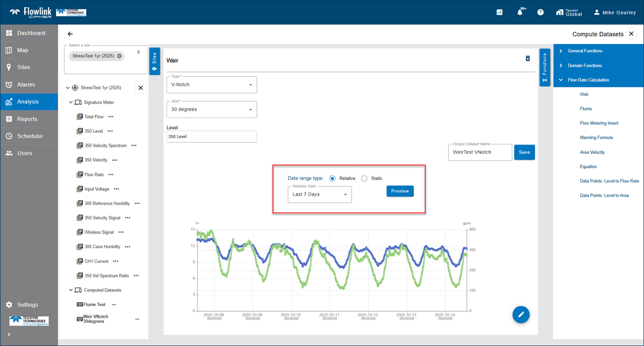644x346 pixels.
Task: Open the Size 30 degrees dropdown
Action: coord(211,109)
